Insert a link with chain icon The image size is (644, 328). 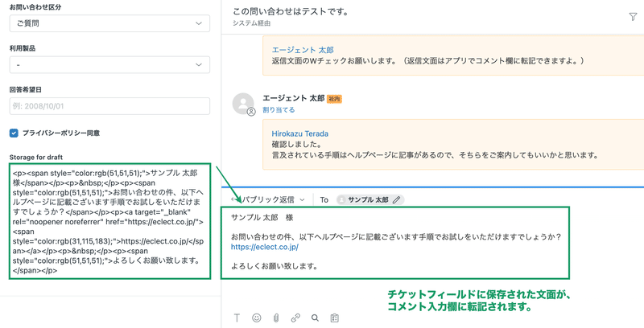(x=295, y=318)
